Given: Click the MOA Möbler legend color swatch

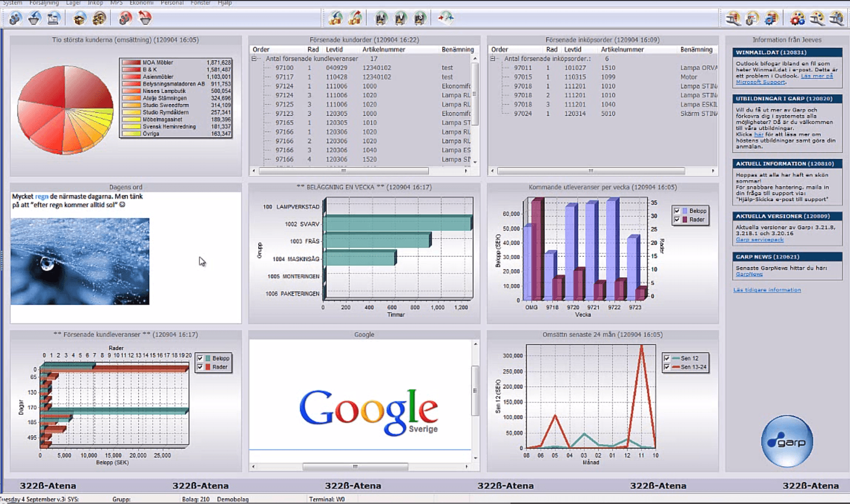Looking at the screenshot, I should click(131, 63).
